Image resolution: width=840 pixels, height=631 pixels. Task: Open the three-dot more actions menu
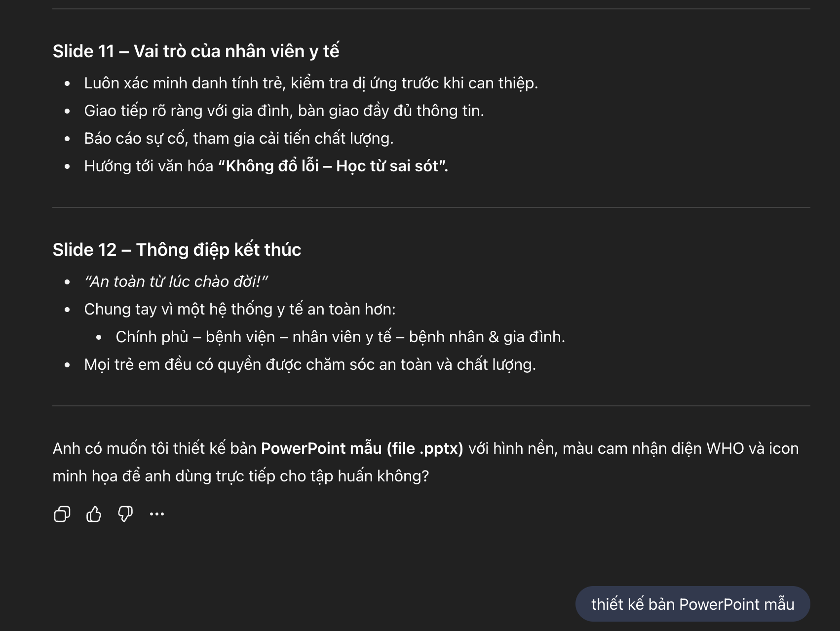(157, 514)
